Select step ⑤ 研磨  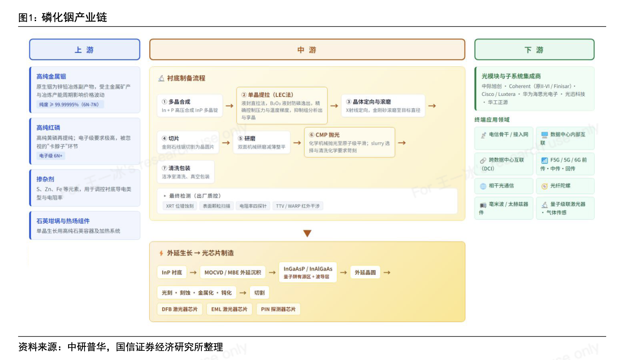point(262,142)
